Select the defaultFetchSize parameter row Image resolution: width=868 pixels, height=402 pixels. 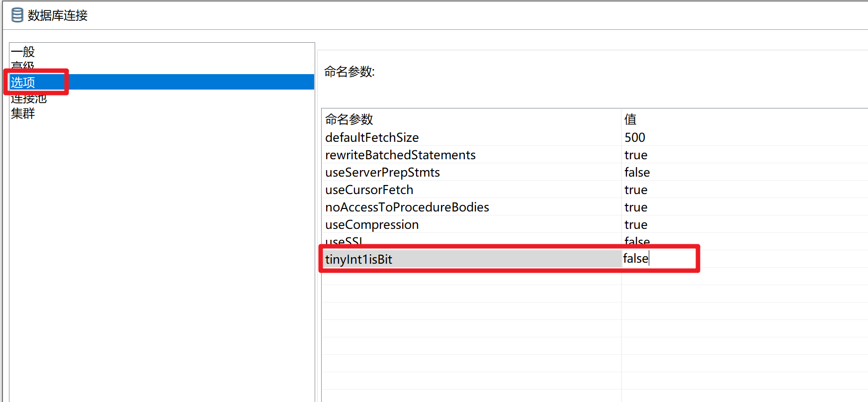click(x=372, y=137)
